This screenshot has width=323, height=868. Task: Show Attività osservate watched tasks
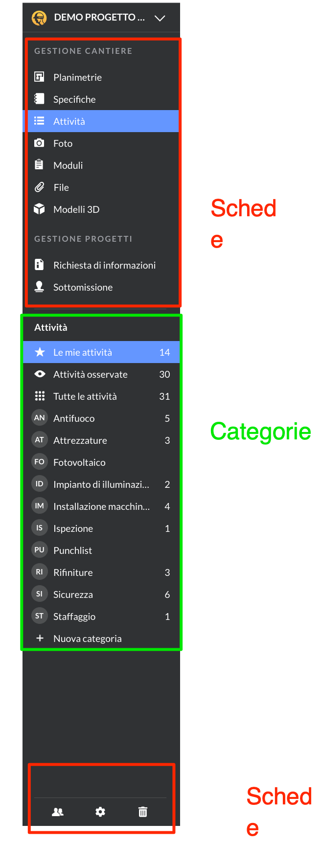coord(101,374)
